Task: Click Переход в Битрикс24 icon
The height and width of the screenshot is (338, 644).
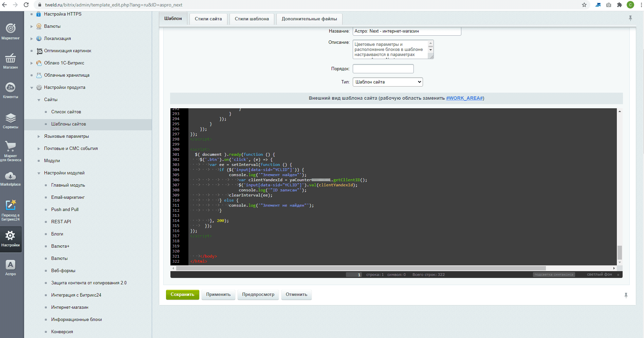Action: point(11,210)
